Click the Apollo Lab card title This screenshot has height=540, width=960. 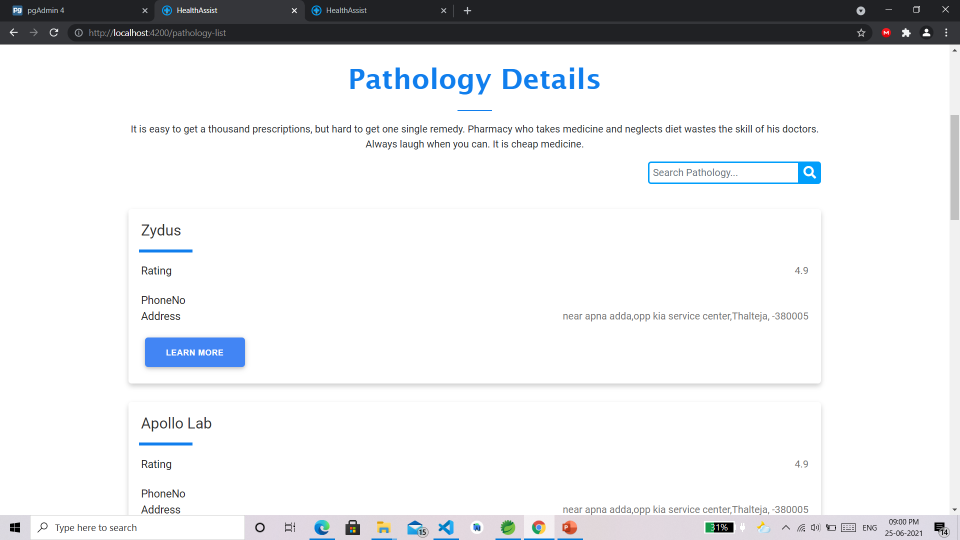click(176, 423)
